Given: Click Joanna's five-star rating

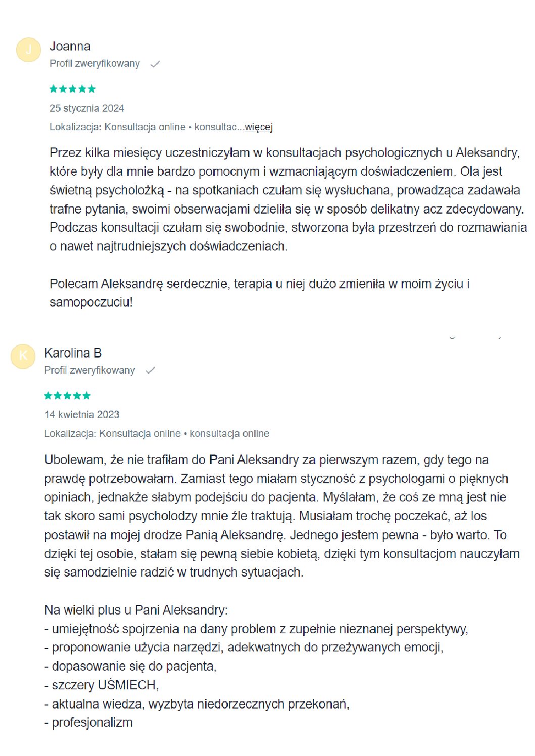Looking at the screenshot, I should click(73, 89).
